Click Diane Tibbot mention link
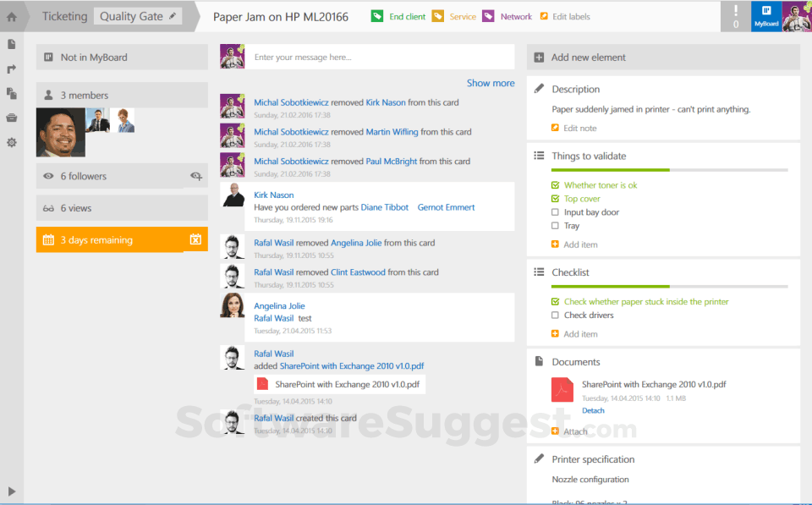812x505 pixels. (x=385, y=207)
